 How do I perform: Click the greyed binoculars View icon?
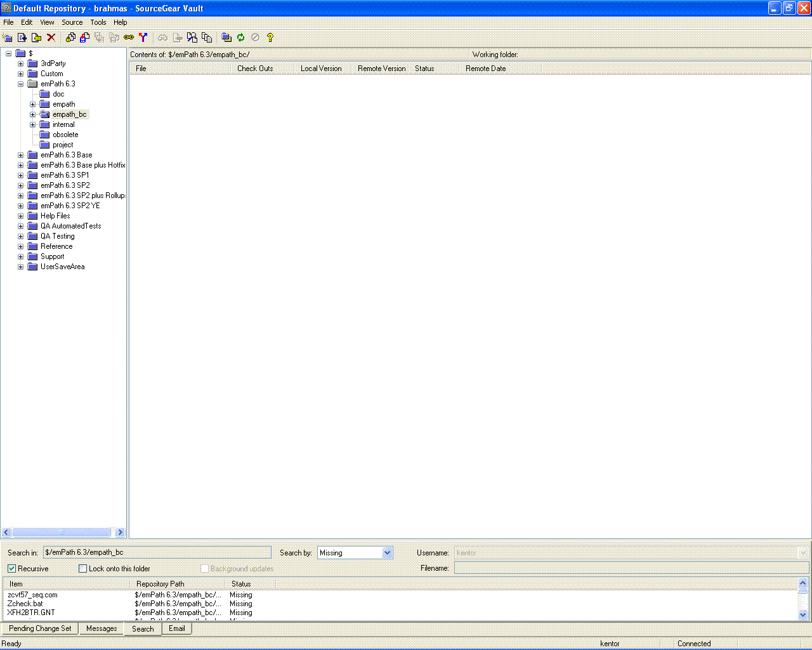(x=162, y=37)
